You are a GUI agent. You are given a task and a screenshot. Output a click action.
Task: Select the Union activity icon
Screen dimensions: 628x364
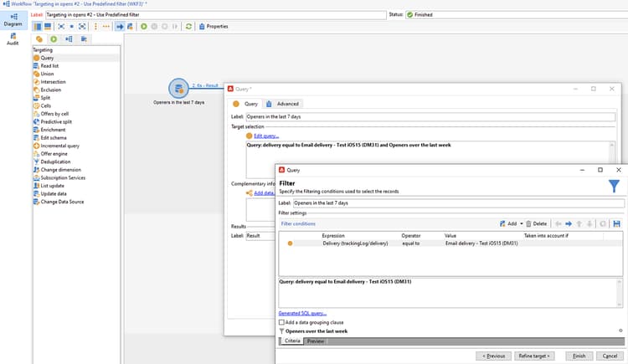(37, 74)
